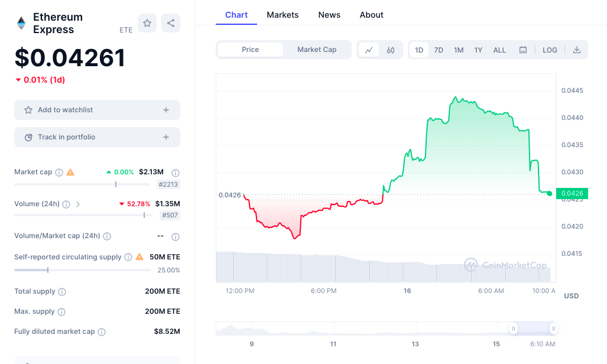Click the #507 volume rank badge
The height and width of the screenshot is (364, 607).
click(170, 215)
